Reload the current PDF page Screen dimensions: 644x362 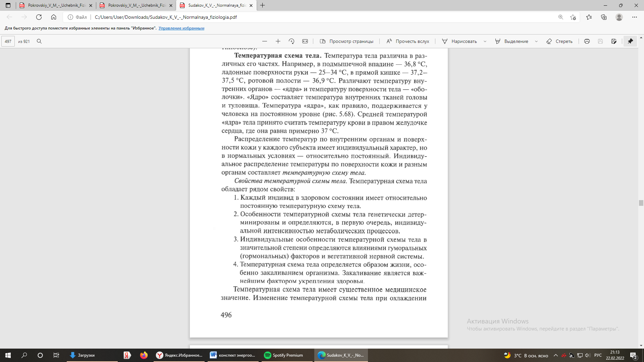click(x=39, y=17)
